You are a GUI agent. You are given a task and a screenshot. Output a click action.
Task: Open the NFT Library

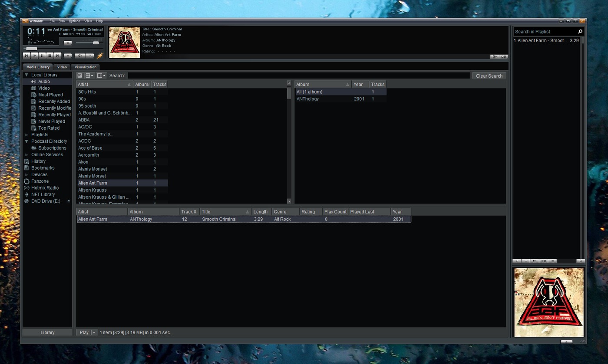click(43, 194)
